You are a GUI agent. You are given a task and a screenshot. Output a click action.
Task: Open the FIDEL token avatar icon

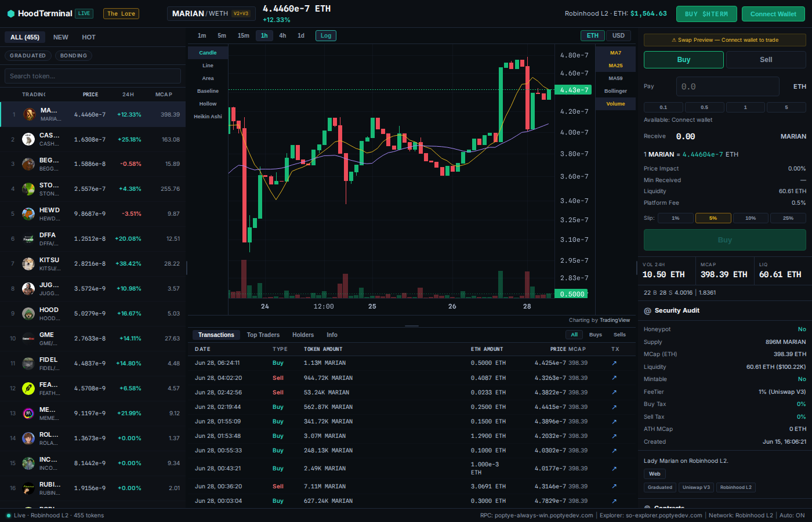(x=28, y=364)
